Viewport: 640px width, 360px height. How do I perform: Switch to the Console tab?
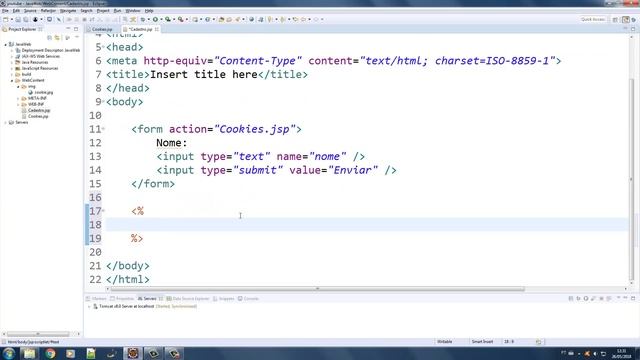[x=249, y=299]
